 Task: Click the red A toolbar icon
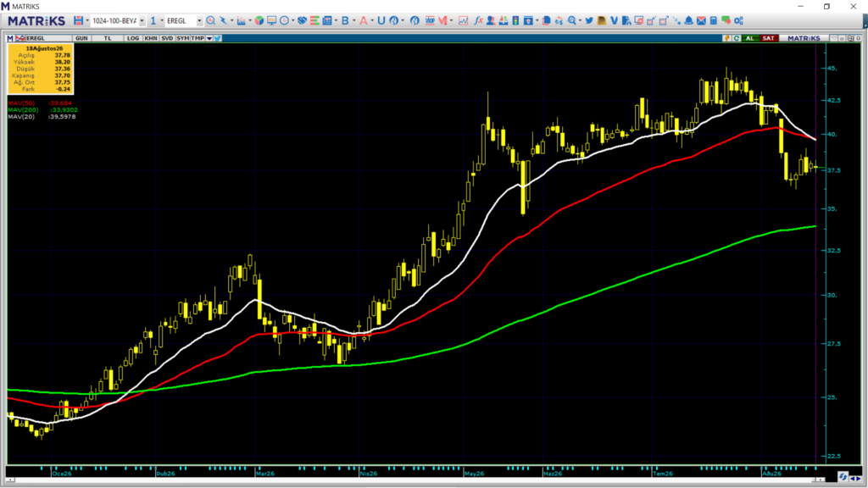(363, 20)
